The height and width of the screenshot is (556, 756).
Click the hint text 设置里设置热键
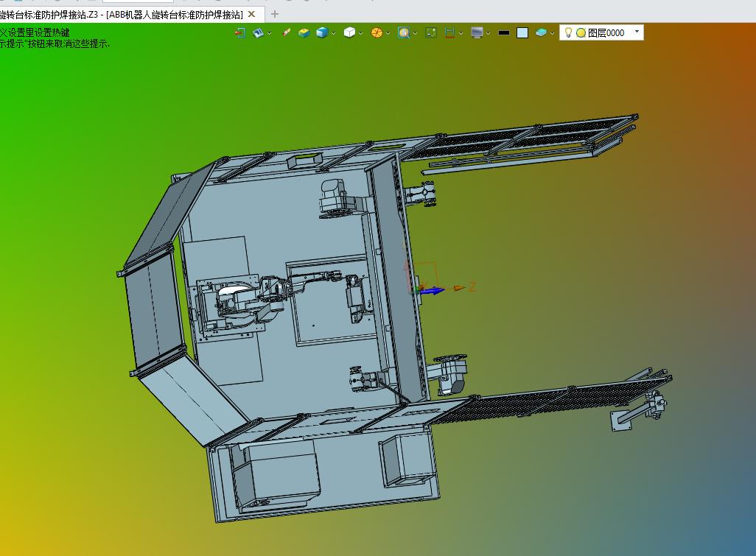click(40, 32)
